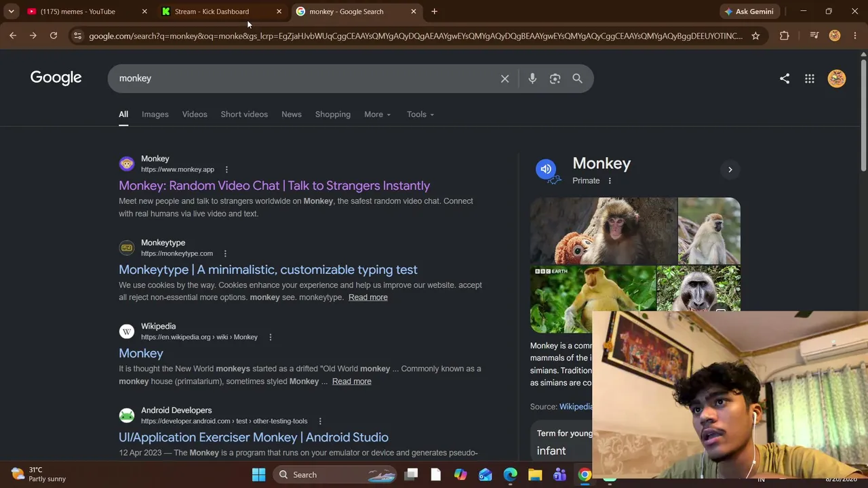Open the Windows Start menu
This screenshot has width=868, height=488.
[x=258, y=475]
